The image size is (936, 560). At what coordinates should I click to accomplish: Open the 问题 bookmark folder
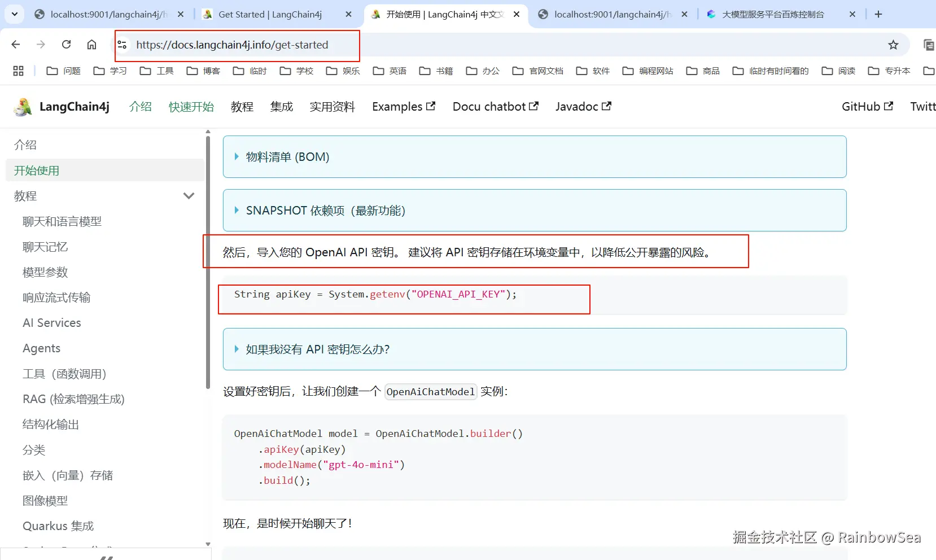click(63, 71)
